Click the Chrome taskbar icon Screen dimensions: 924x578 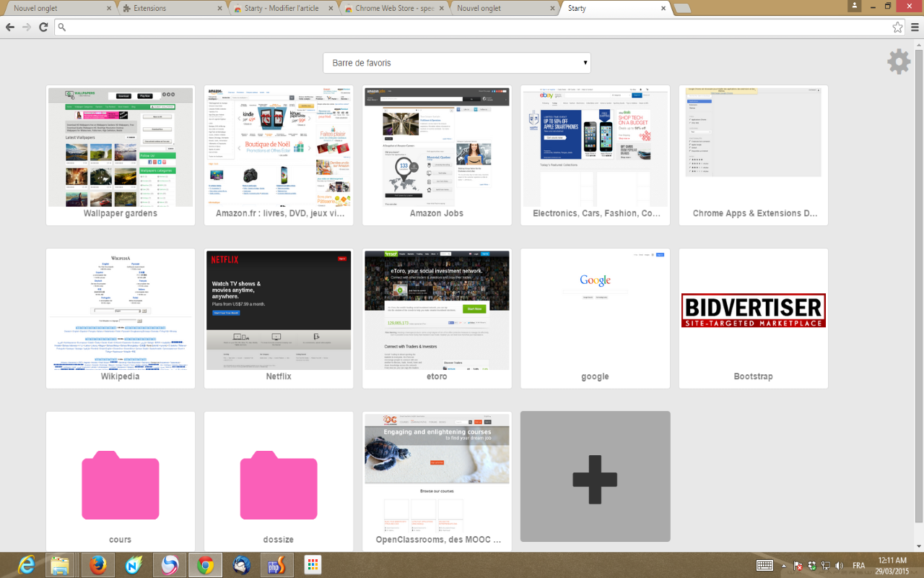click(205, 565)
